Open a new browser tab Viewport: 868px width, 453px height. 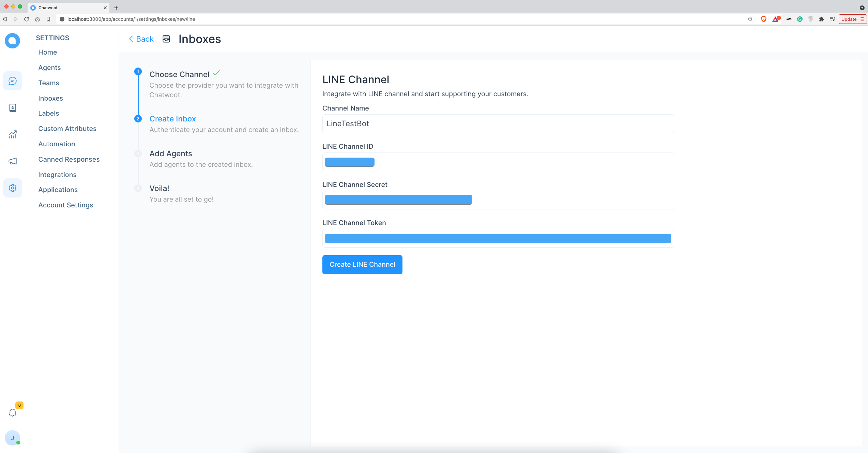point(116,8)
